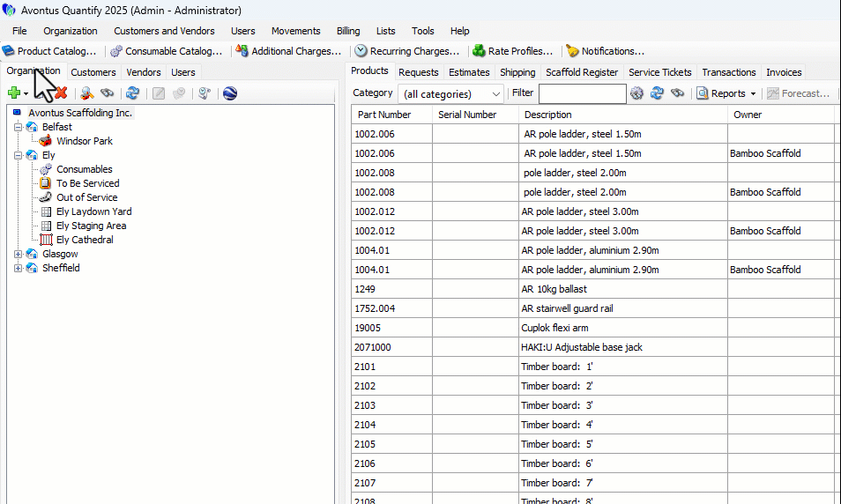This screenshot has width=841, height=504.
Task: Open the Movements menu
Action: pos(295,31)
